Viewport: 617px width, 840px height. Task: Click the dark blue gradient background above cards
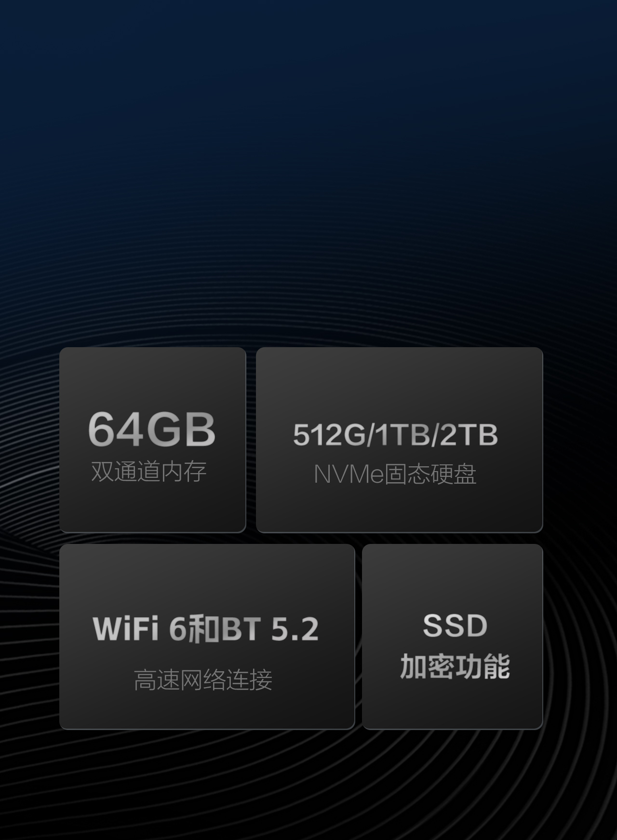[x=308, y=145]
